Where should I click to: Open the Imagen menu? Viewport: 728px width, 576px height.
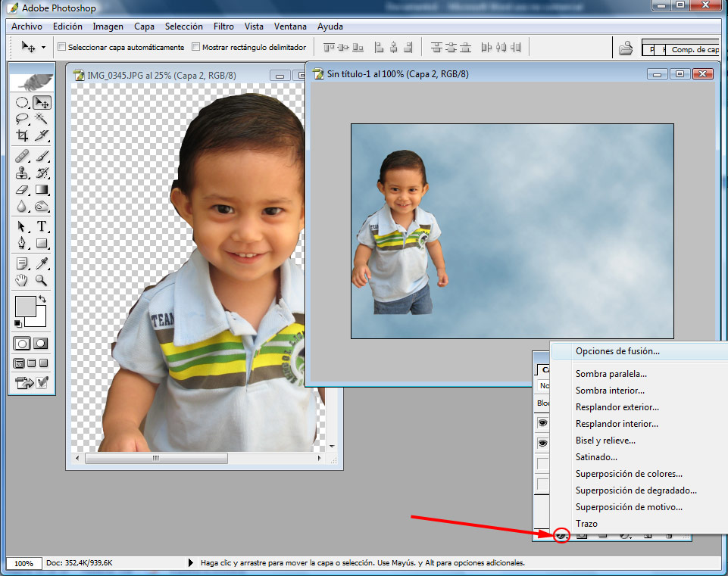point(108,26)
